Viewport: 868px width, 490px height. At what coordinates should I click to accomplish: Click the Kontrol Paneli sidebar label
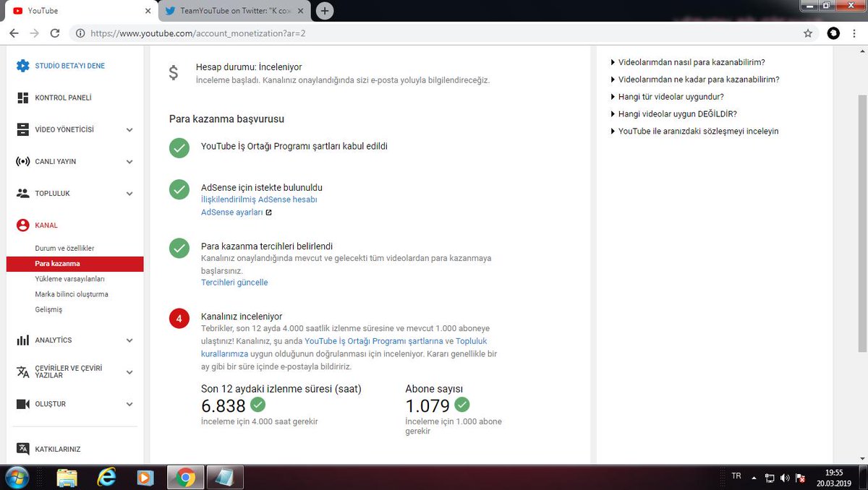pos(63,98)
